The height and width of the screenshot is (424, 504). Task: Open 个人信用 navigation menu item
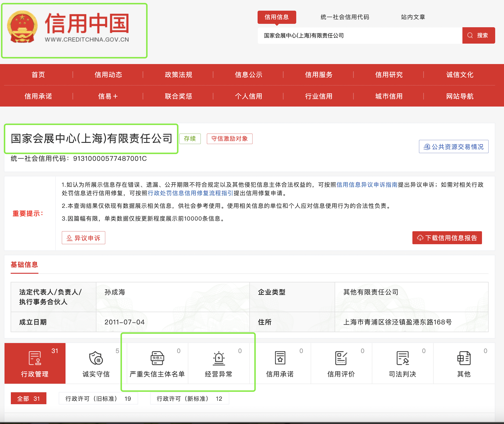tap(248, 96)
